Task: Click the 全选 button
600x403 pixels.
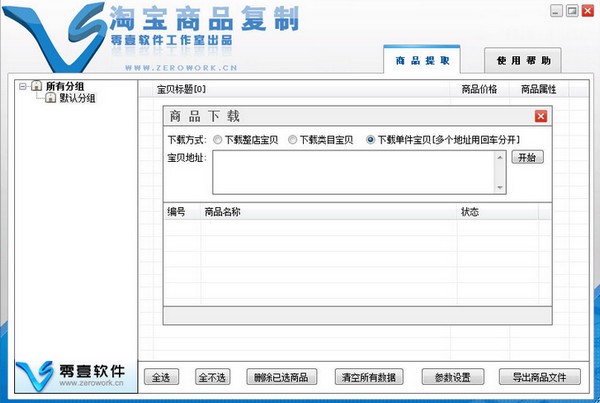Action: click(x=161, y=377)
